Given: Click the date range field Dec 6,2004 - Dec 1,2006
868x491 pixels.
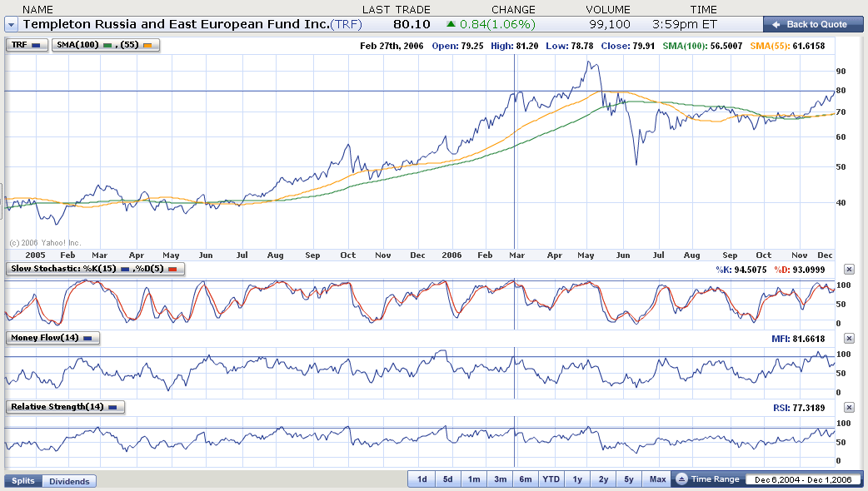Looking at the screenshot, I should (x=803, y=479).
